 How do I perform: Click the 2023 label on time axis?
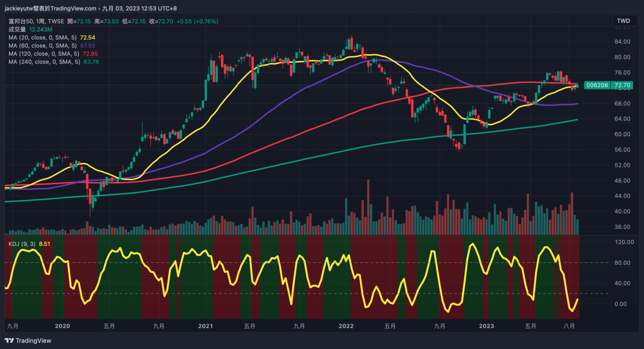(x=486, y=326)
